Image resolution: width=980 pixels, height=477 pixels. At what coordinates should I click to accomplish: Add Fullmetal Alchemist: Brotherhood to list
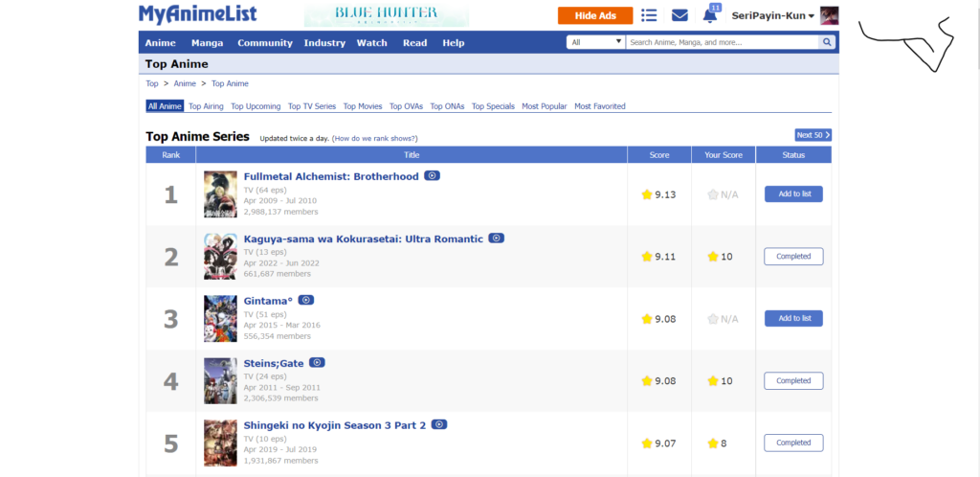click(793, 194)
